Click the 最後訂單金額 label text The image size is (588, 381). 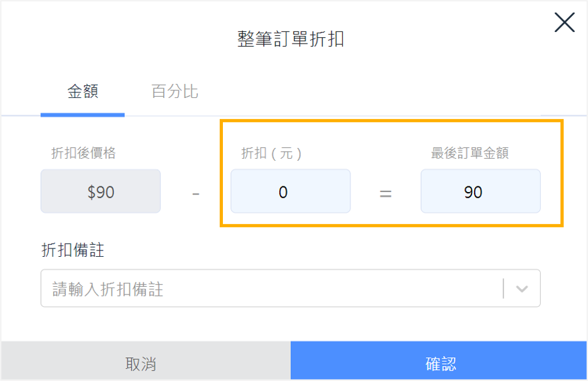tap(470, 153)
